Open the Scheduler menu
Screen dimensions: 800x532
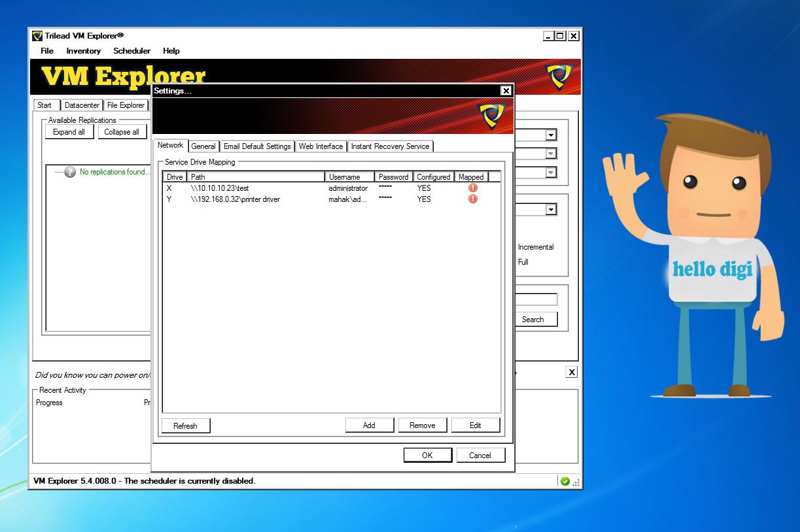pyautogui.click(x=131, y=51)
